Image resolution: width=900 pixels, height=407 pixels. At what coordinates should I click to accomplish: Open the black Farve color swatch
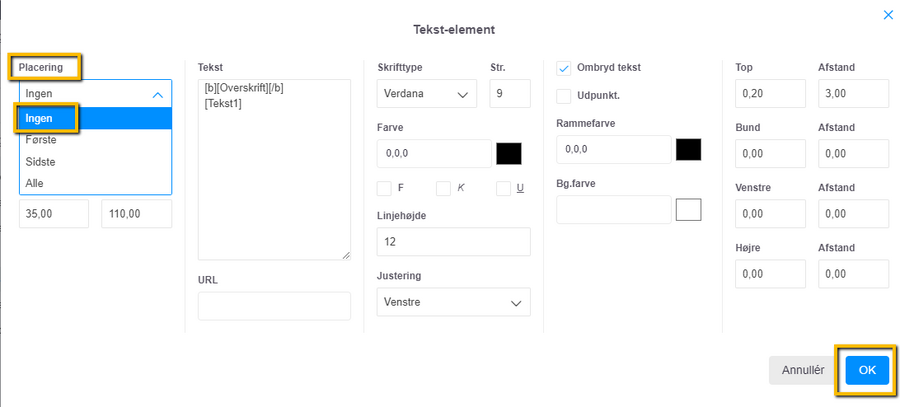coord(509,153)
